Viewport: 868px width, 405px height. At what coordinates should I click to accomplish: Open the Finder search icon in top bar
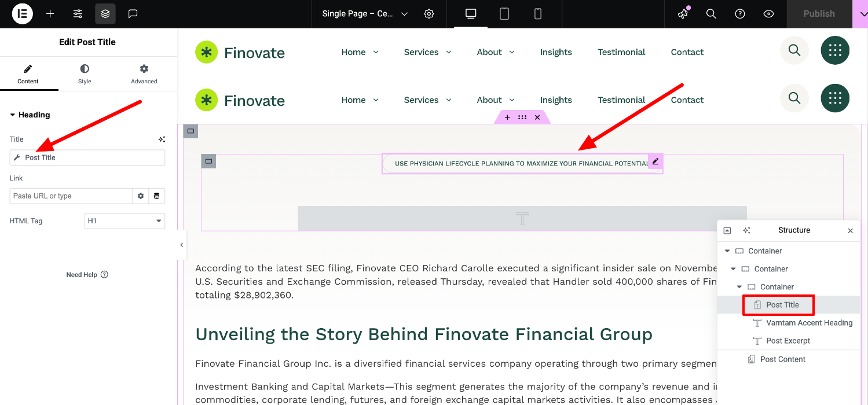(711, 14)
